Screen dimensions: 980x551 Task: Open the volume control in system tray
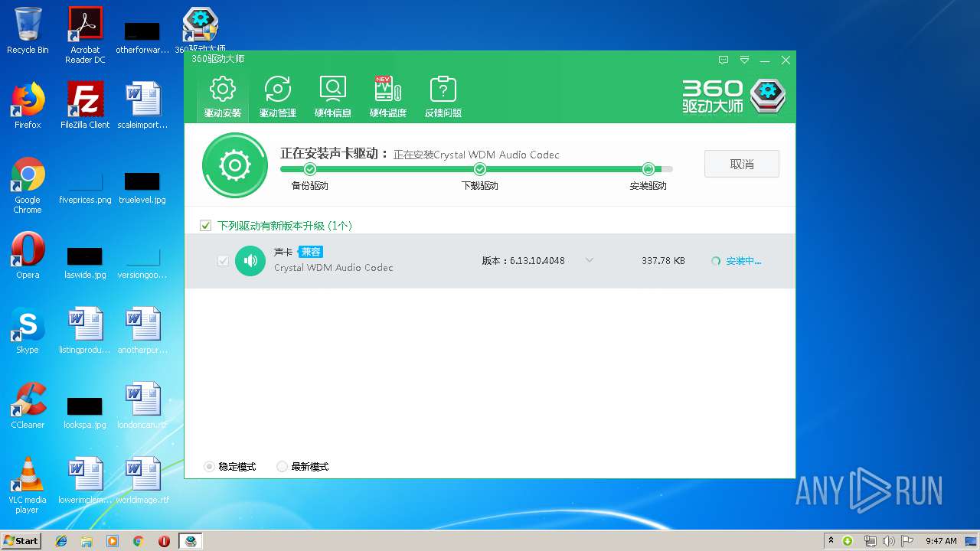click(888, 541)
